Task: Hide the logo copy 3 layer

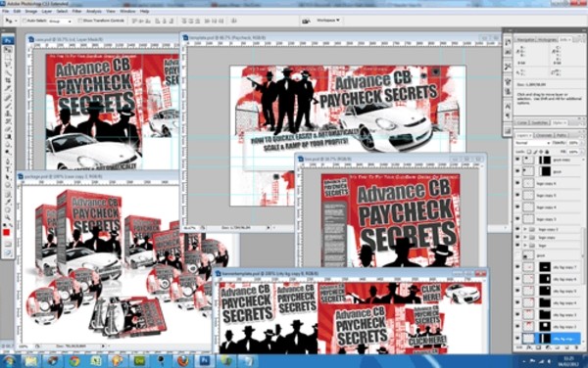Action: [x=517, y=218]
